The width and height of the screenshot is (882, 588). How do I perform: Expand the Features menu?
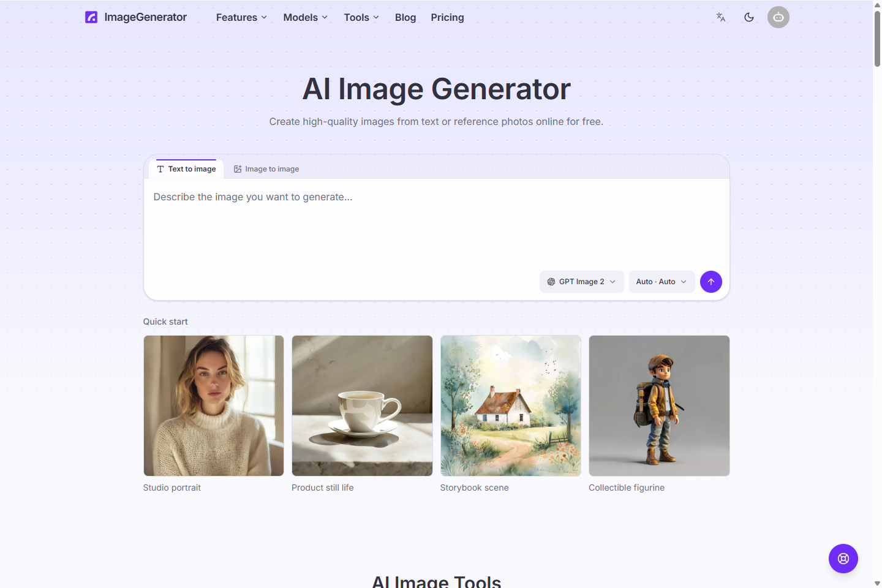point(241,17)
